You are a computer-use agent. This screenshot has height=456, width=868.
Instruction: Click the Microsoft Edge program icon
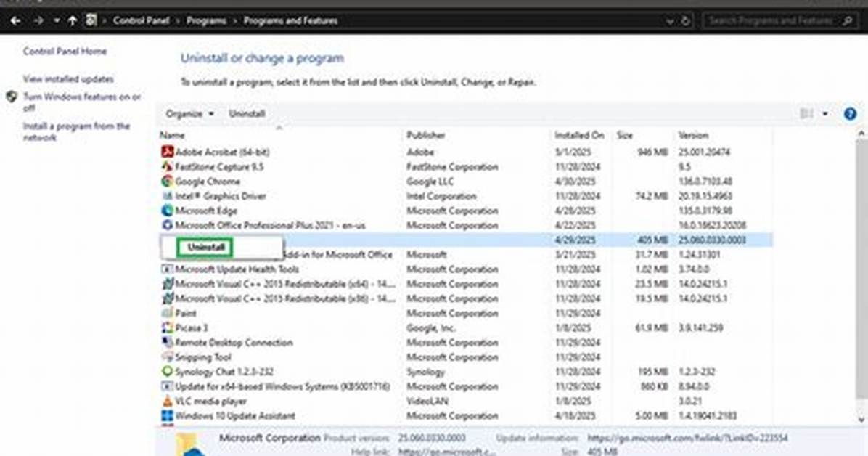click(x=167, y=211)
